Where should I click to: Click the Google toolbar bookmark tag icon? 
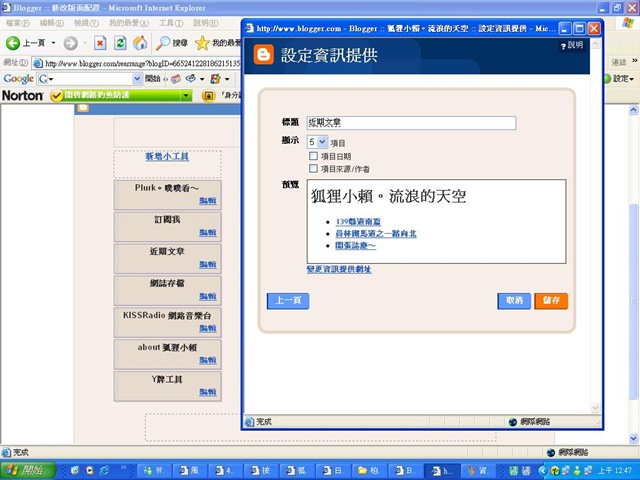point(176,79)
